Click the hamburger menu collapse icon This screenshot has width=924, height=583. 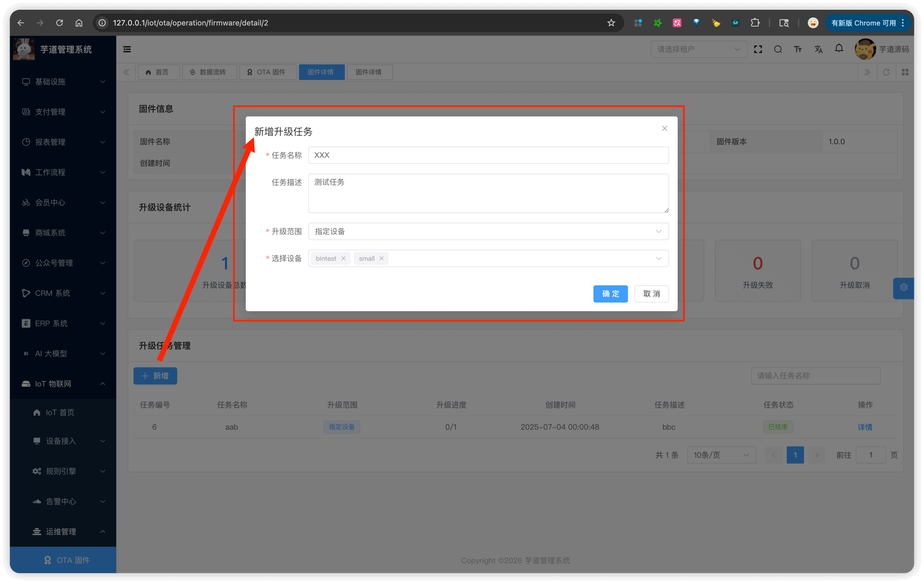click(x=127, y=49)
